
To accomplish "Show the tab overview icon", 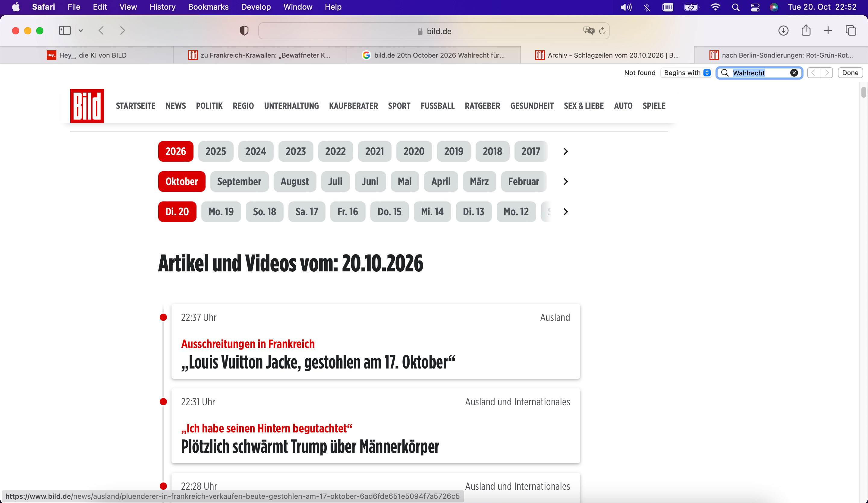I will coord(851,31).
